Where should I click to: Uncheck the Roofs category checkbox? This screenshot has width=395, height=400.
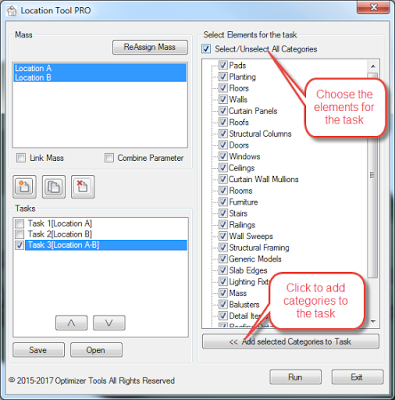pos(223,122)
